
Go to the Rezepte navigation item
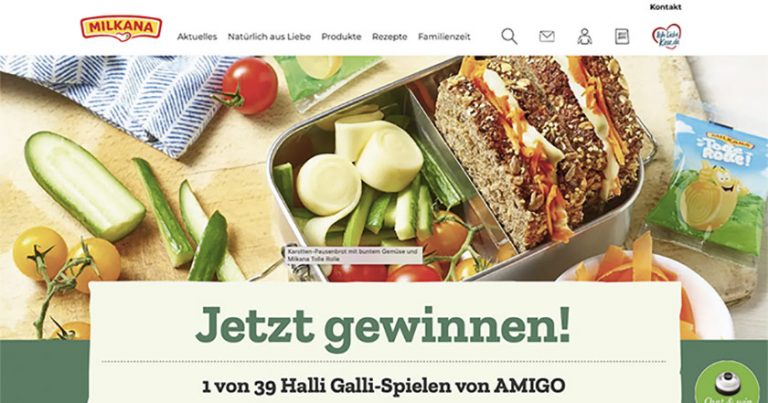click(389, 37)
